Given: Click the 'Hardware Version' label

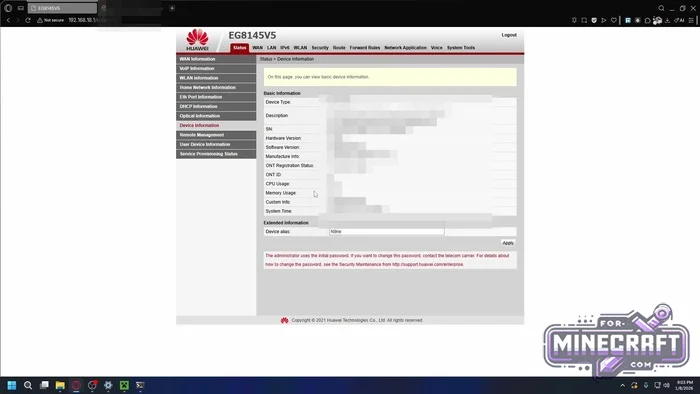Looking at the screenshot, I should point(283,138).
